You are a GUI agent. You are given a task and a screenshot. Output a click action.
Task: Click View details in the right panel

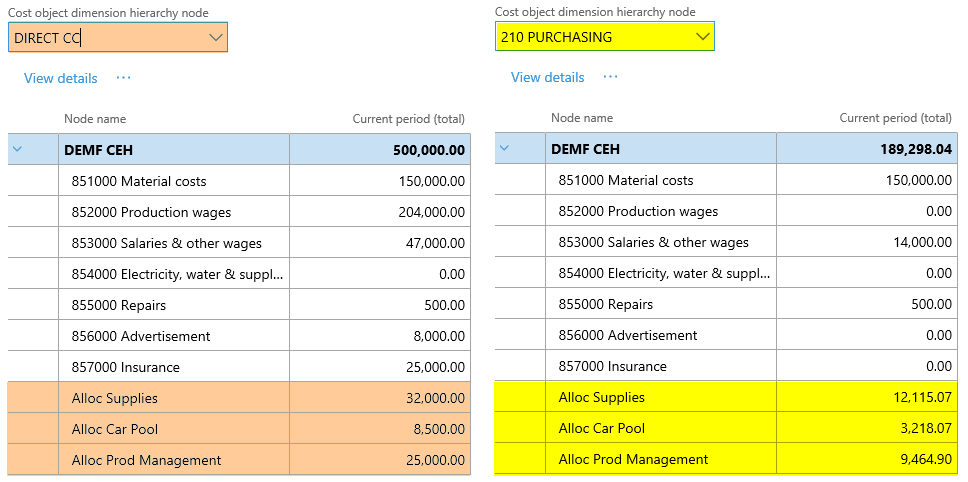tap(547, 77)
